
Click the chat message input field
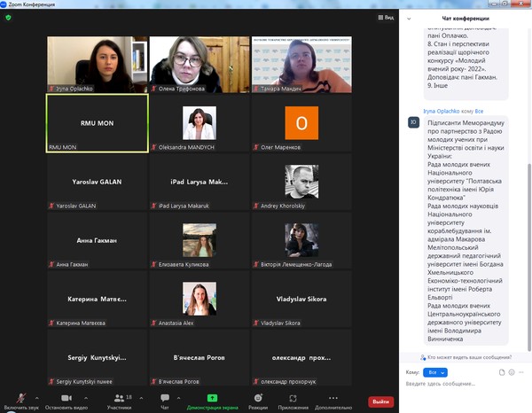(461, 384)
